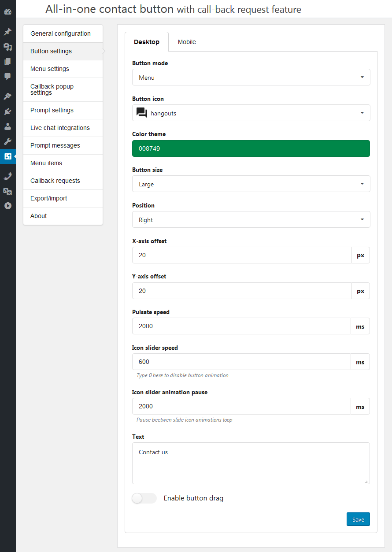Image resolution: width=392 pixels, height=552 pixels.
Task: Open the Button mode dropdown
Action: click(x=251, y=78)
